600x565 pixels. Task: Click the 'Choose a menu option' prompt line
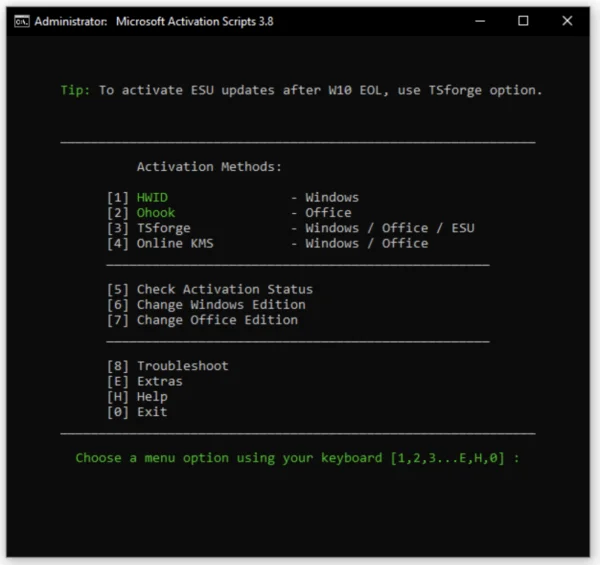pyautogui.click(x=297, y=458)
